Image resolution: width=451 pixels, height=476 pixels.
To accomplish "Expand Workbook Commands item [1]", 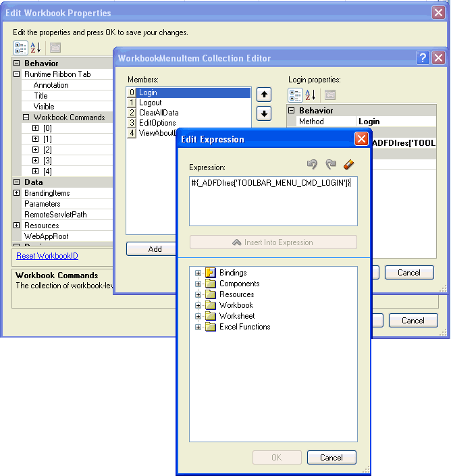I will [36, 138].
